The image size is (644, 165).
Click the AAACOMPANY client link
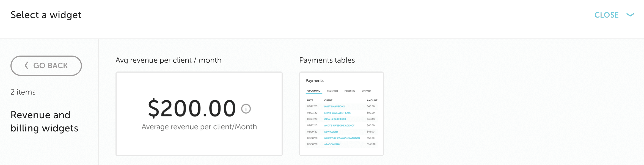(x=332, y=144)
